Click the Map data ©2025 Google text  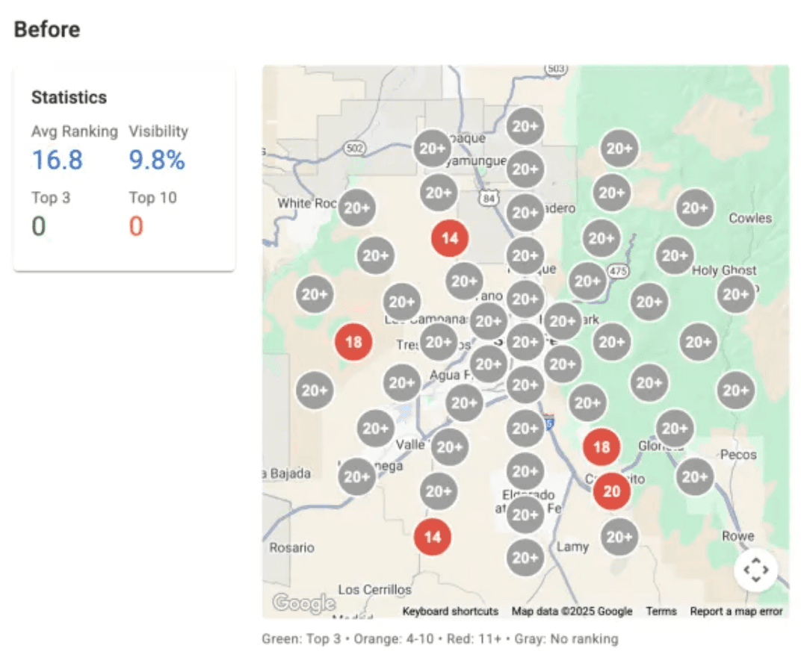[x=572, y=611]
